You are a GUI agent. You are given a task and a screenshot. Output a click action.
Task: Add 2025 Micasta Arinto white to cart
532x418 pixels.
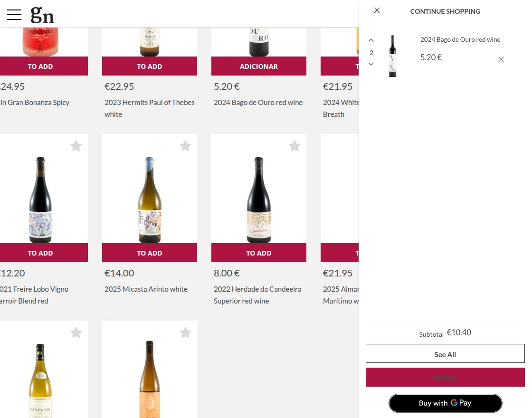click(x=149, y=253)
